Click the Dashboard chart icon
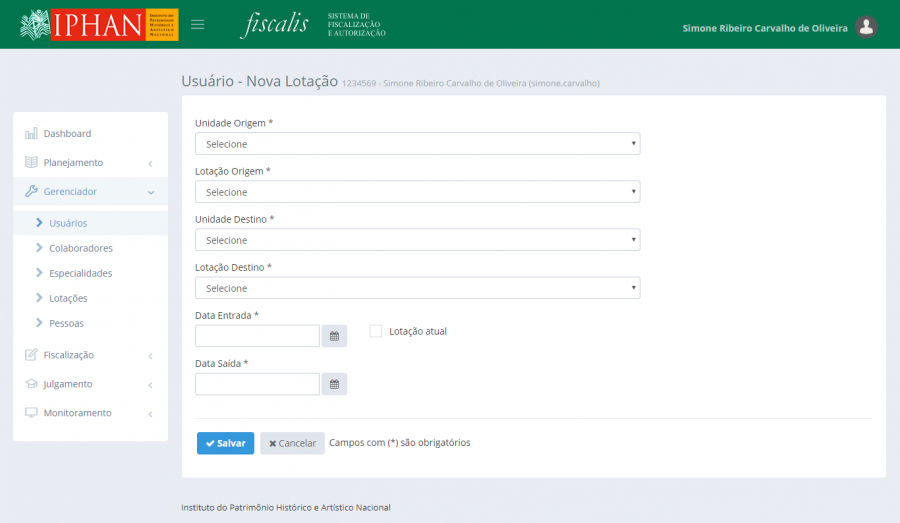 (31, 134)
